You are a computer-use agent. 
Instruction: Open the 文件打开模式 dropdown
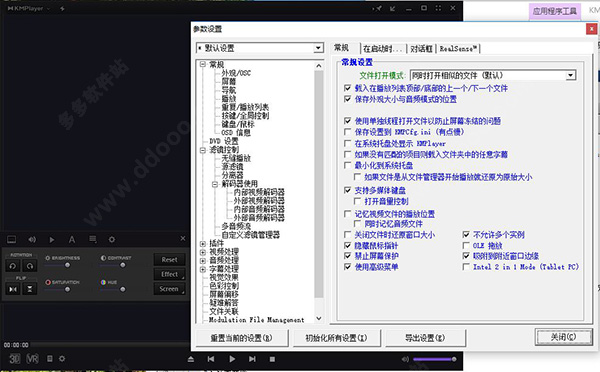click(x=571, y=75)
